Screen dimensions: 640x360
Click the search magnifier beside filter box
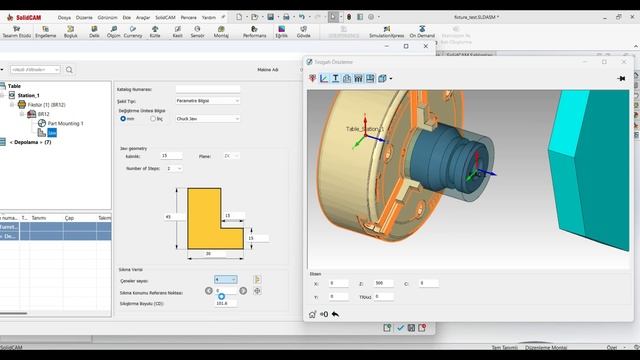point(69,70)
